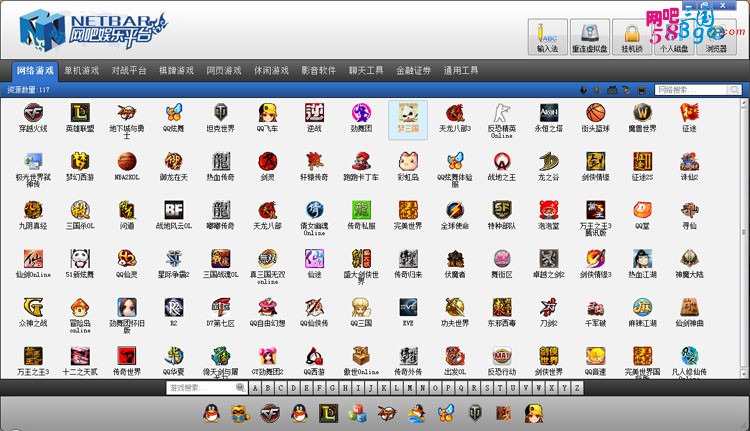Open the 街头篮球 basketball game
This screenshot has width=750, height=431.
click(596, 118)
